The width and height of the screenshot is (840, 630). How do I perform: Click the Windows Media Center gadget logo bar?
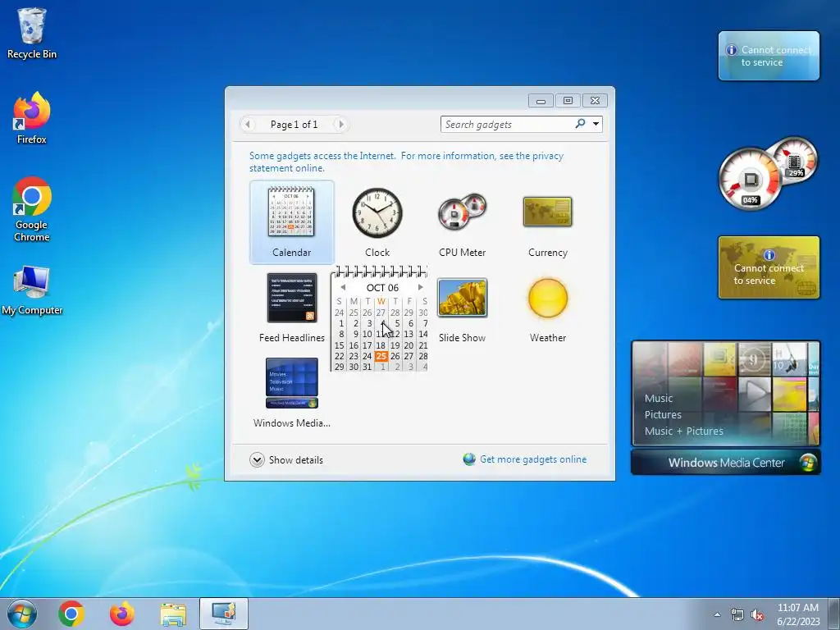pyautogui.click(x=726, y=463)
